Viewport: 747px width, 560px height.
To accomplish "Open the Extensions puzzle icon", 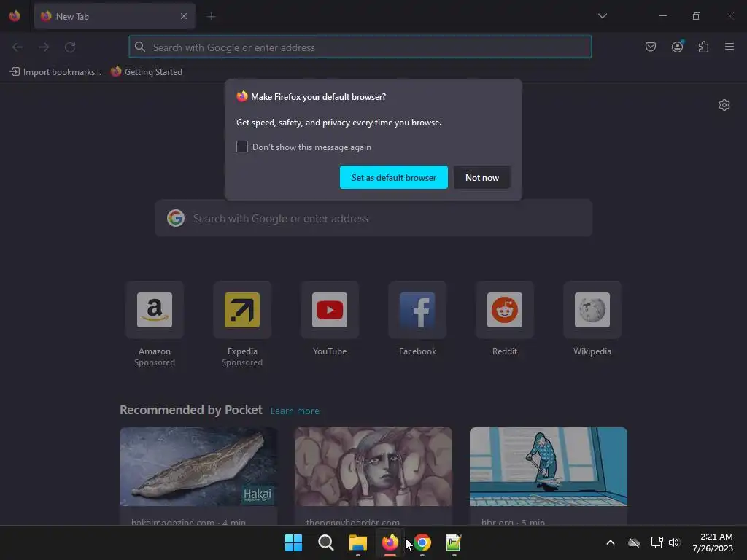I will point(704,47).
